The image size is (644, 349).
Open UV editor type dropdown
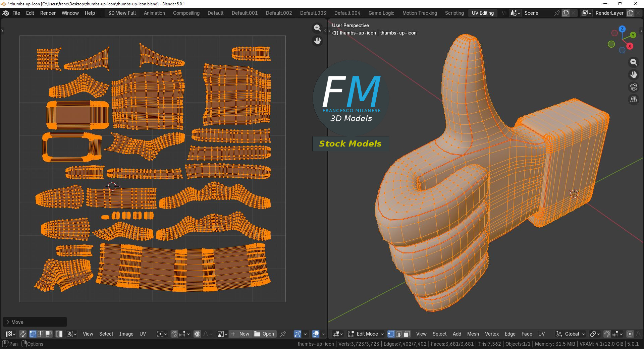[x=10, y=334]
